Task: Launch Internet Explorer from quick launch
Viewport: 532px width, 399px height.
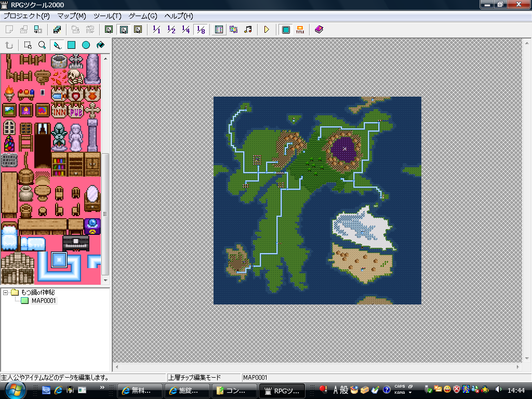Action: [58, 390]
